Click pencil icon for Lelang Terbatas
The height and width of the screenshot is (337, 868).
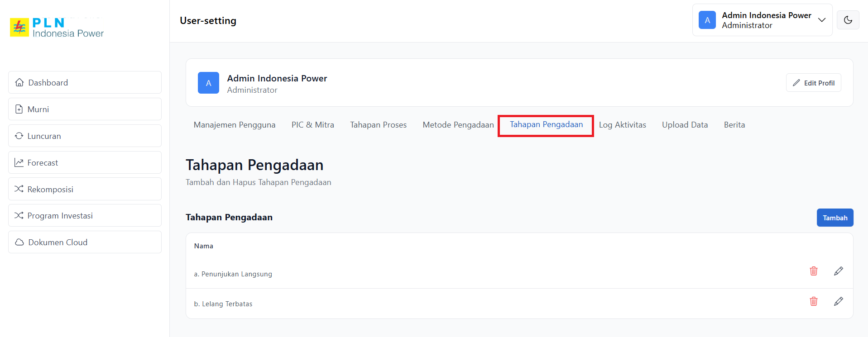[x=838, y=301]
